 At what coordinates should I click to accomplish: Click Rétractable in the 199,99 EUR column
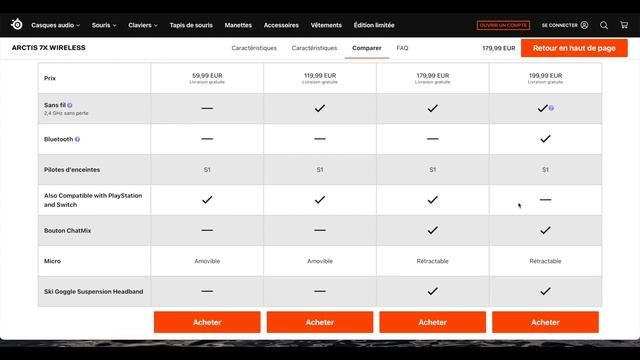tap(545, 261)
